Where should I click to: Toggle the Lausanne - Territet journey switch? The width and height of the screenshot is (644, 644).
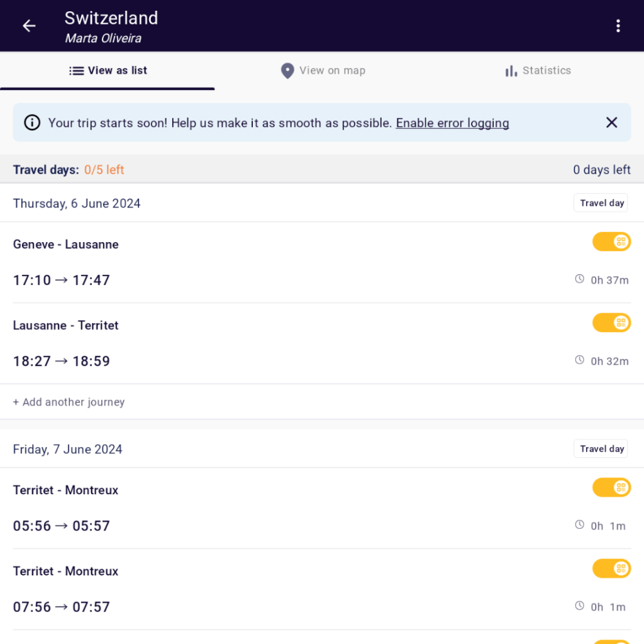(611, 323)
